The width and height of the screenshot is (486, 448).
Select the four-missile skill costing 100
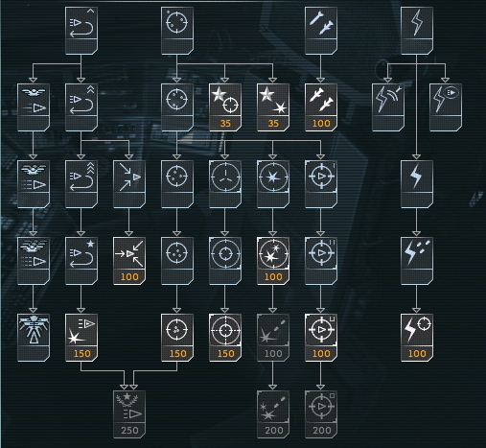(321, 107)
